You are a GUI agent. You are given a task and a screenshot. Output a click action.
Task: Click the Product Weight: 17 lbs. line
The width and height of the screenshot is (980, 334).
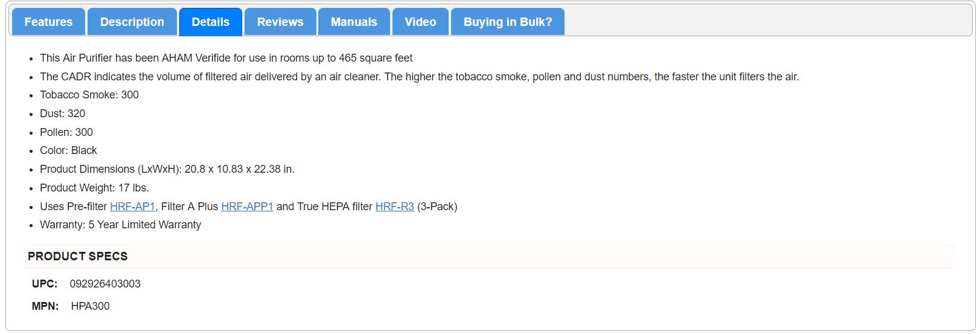[x=94, y=188]
